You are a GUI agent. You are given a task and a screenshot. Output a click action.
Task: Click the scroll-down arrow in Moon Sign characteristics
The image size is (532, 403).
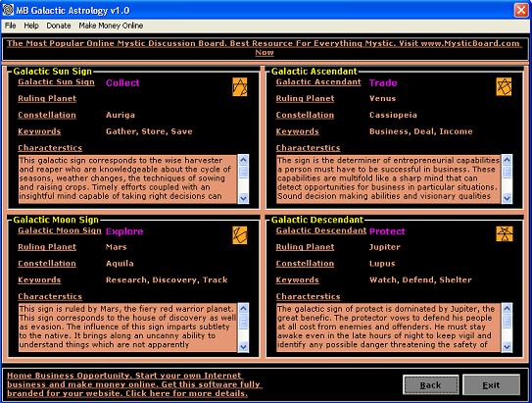click(243, 347)
